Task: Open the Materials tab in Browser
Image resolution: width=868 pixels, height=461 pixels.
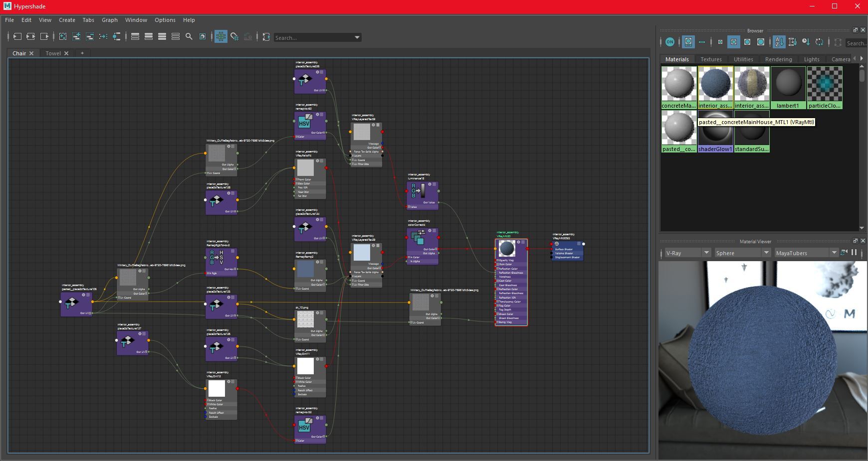Action: coord(677,59)
